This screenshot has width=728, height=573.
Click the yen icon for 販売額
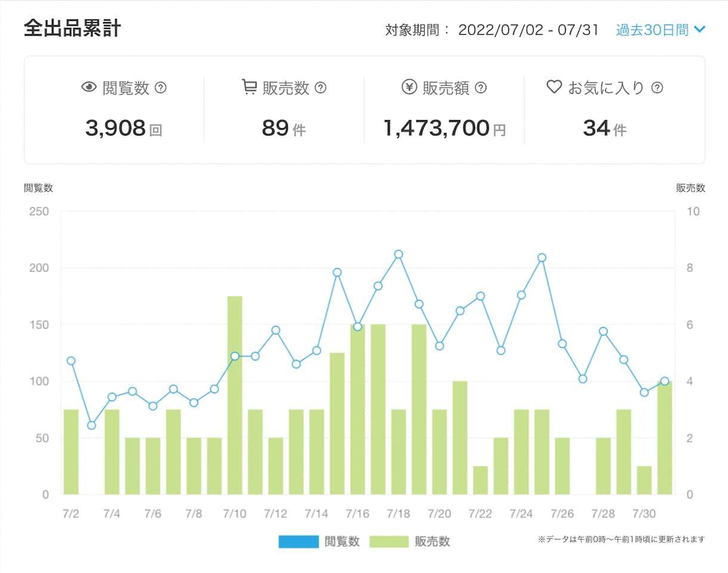(x=409, y=87)
